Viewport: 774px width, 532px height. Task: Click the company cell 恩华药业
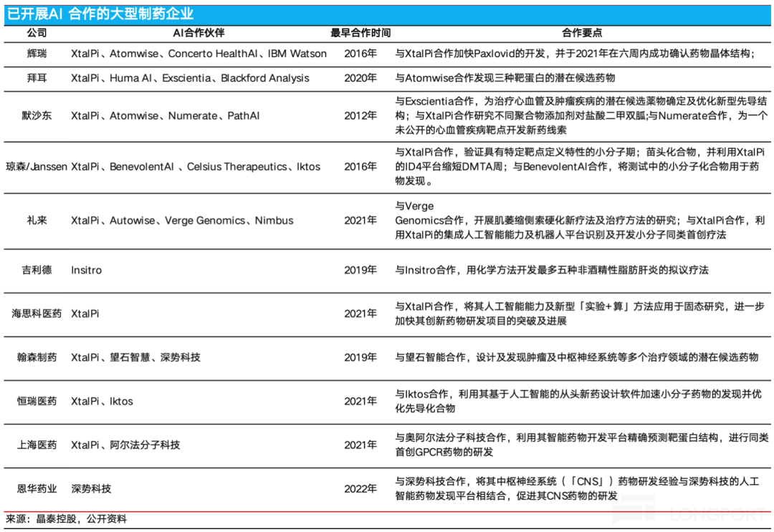click(x=37, y=489)
